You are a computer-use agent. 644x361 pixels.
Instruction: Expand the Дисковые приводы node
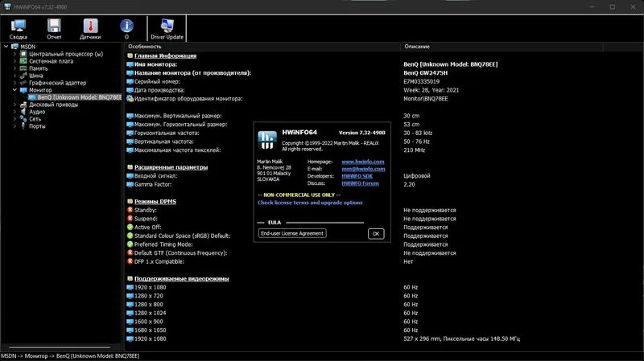click(14, 105)
